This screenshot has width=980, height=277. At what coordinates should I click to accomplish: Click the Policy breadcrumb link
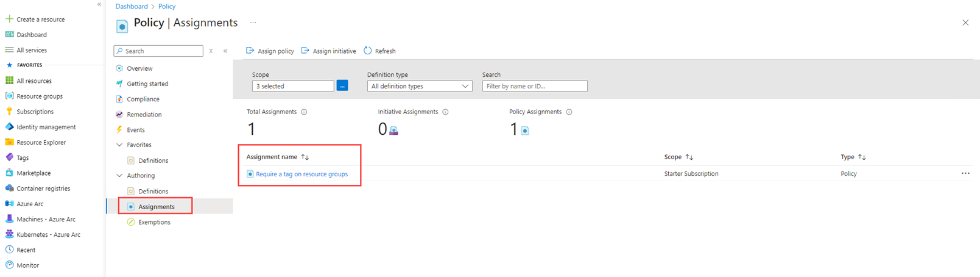coord(167,6)
